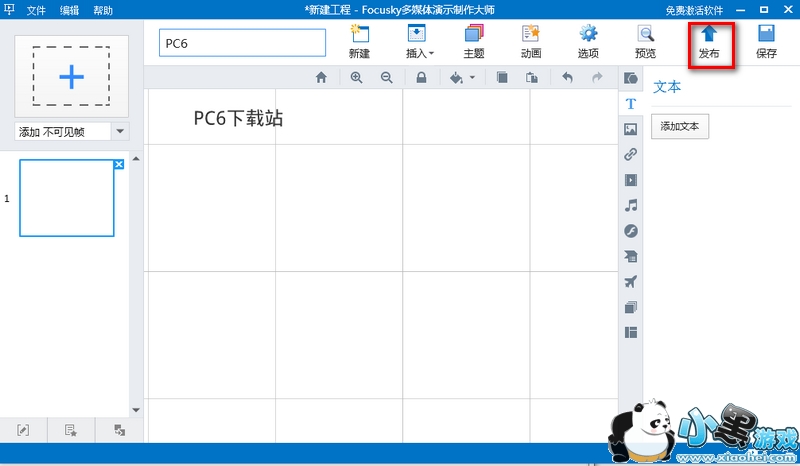Viewport: 800px width, 466px height.
Task: Add a new frame with plus box
Action: coord(71,76)
